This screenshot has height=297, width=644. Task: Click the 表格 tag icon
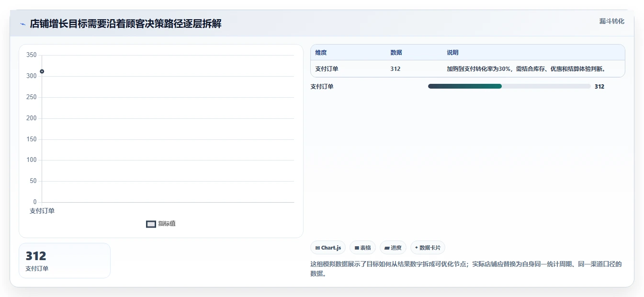click(357, 248)
